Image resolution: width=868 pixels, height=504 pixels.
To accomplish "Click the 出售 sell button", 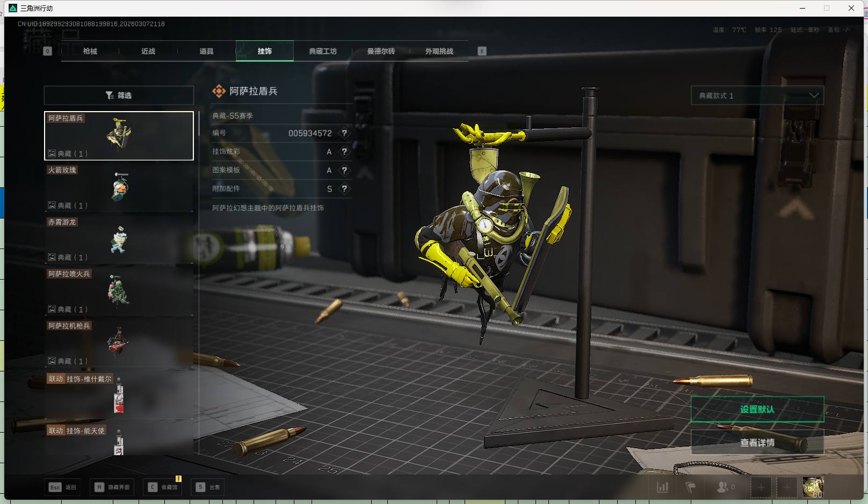I will pos(208,487).
